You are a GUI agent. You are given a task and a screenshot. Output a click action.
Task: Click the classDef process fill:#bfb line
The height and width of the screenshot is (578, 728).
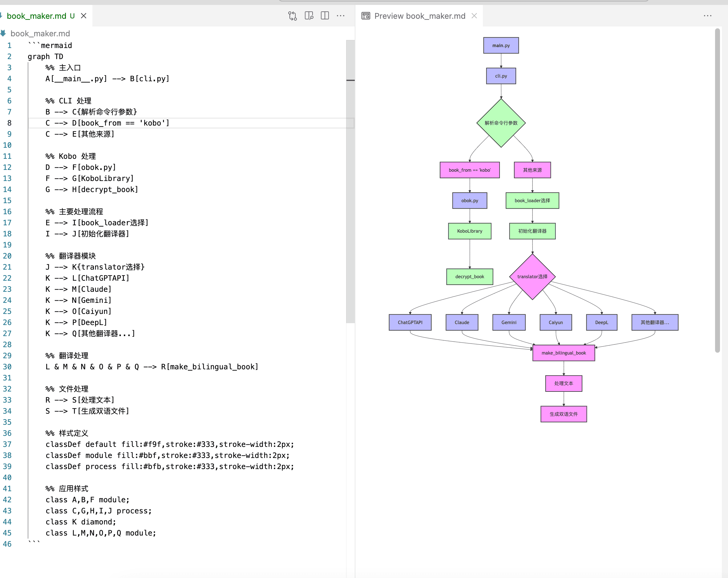[170, 466]
